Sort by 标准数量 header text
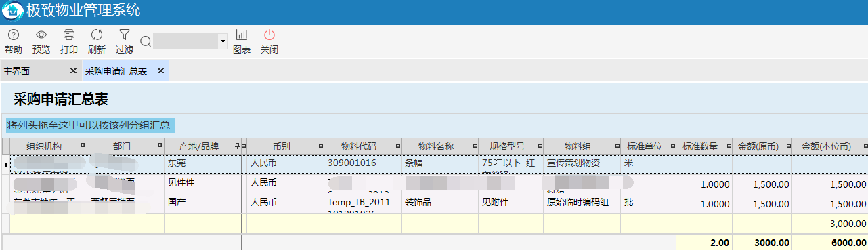 (699, 146)
